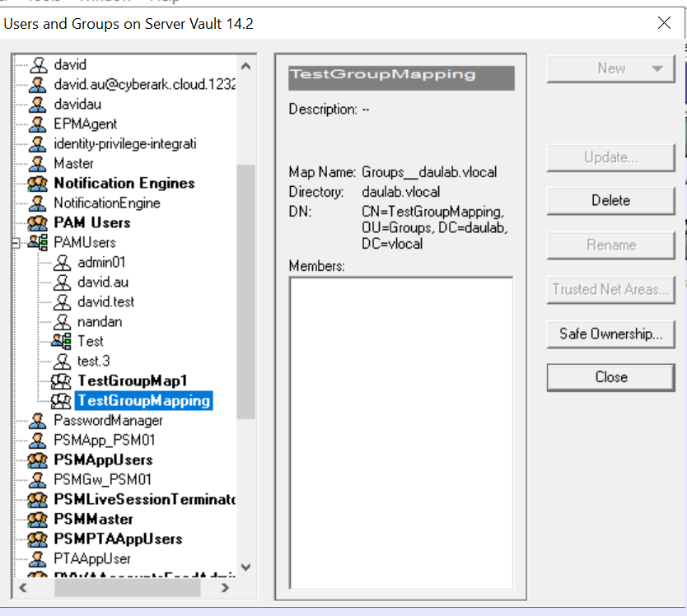Click the TestGroupMap1 group icon
Viewport: 687px width, 616px height.
pyautogui.click(x=61, y=380)
